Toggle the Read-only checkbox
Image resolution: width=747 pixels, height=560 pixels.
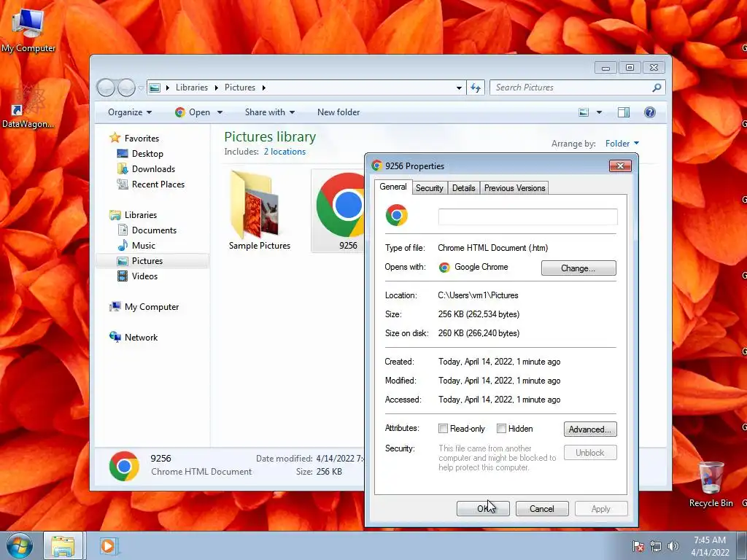coord(443,429)
